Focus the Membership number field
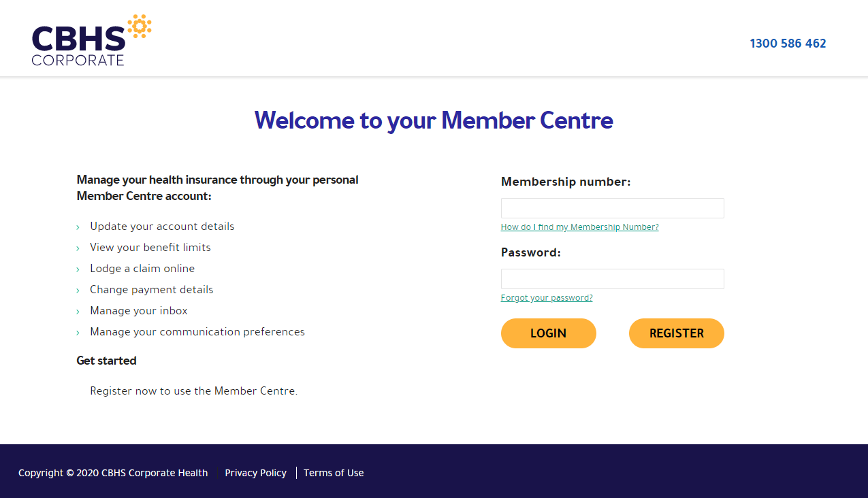 tap(613, 208)
